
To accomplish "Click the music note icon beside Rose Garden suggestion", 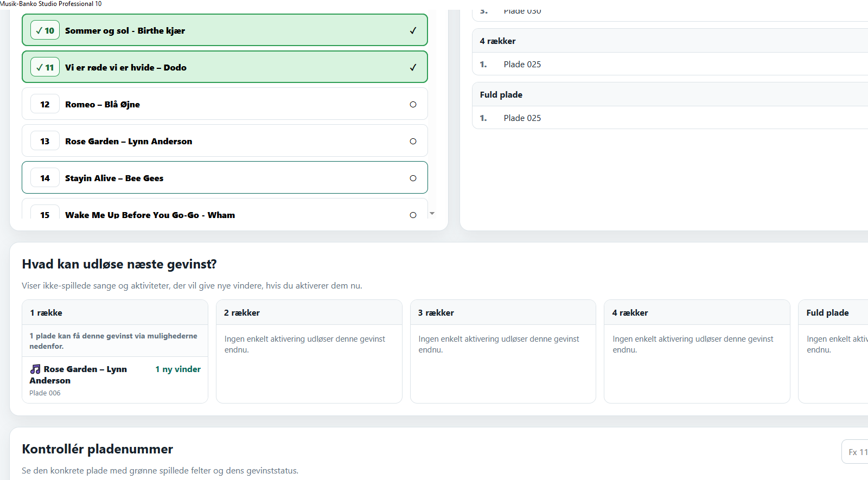I will 35,369.
